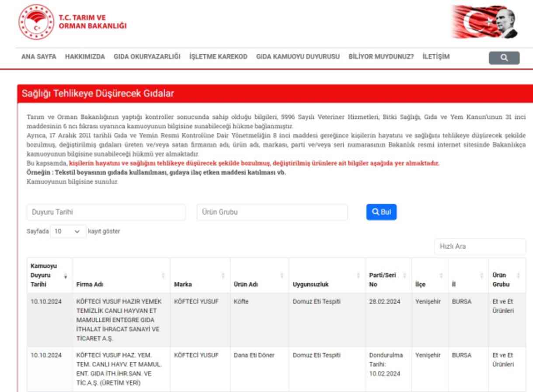
Task: Sort table by Ürün Adı column
Action: [259, 275]
